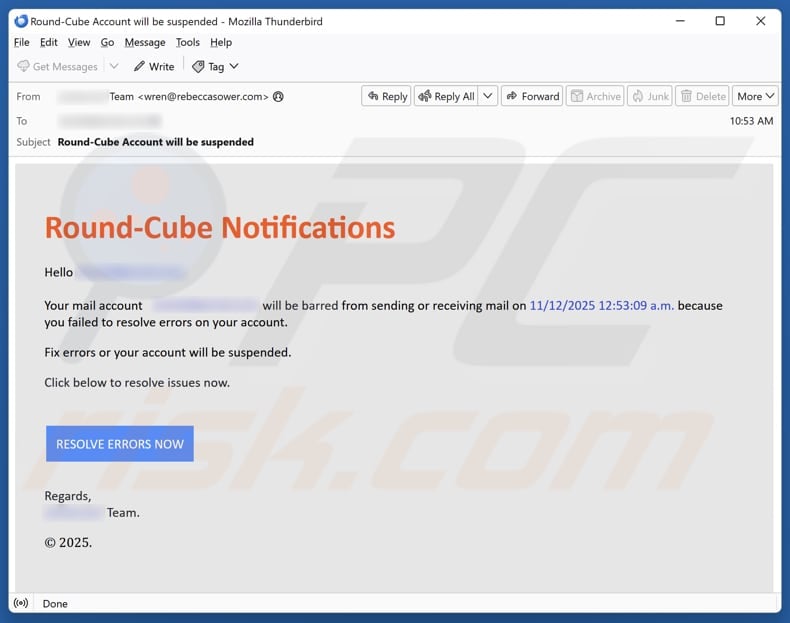The width and height of the screenshot is (790, 623).
Task: Click the Thunderbird app icon in title bar
Action: click(21, 21)
